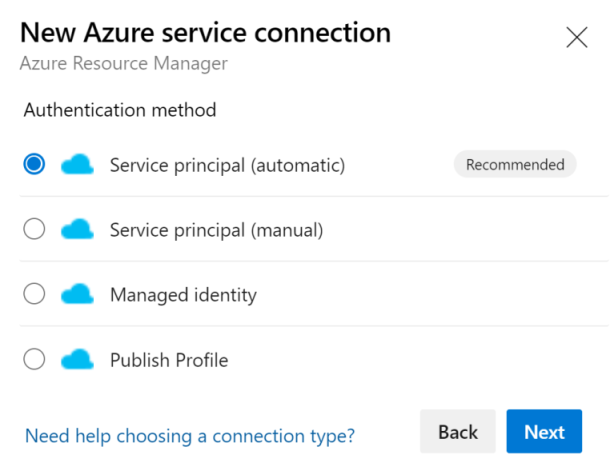This screenshot has height=467, width=614.
Task: Pick the Publish Profile radio button
Action: [x=34, y=359]
